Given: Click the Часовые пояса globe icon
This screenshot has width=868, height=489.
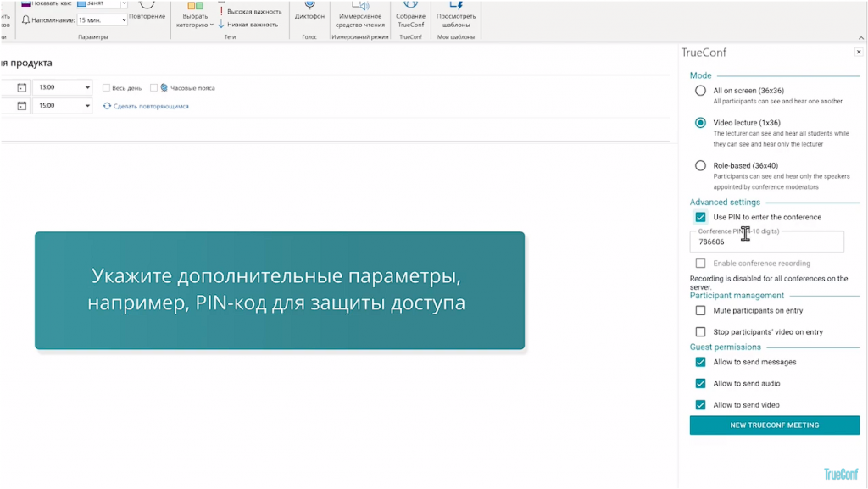Looking at the screenshot, I should [164, 88].
